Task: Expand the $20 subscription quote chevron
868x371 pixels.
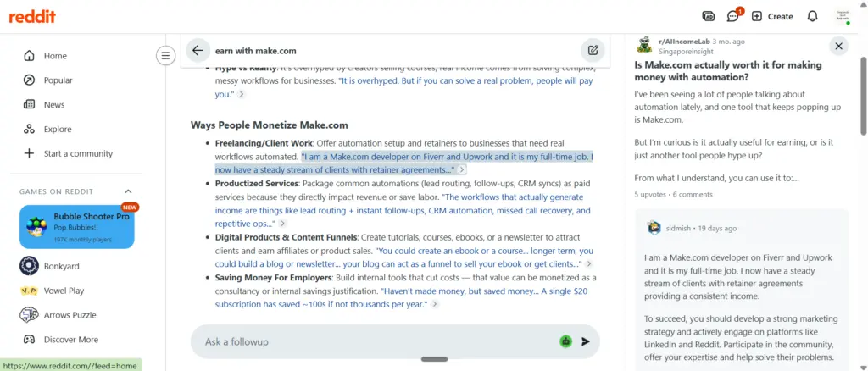Action: (435, 304)
